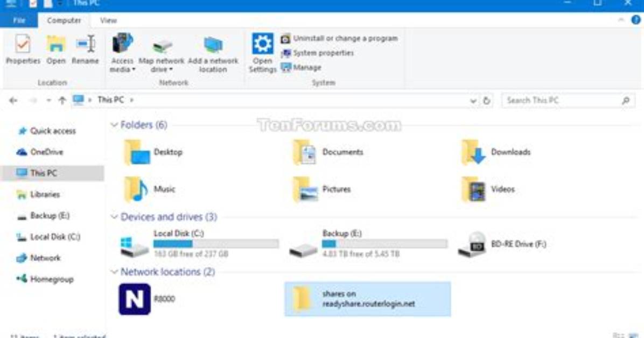The width and height of the screenshot is (644, 338).
Task: Click Manage in the System group
Action: tap(301, 67)
